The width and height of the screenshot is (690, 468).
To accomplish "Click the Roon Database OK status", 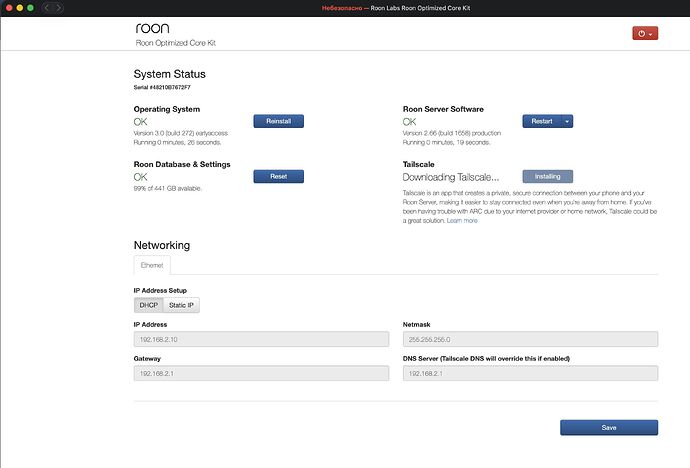I will click(x=140, y=177).
